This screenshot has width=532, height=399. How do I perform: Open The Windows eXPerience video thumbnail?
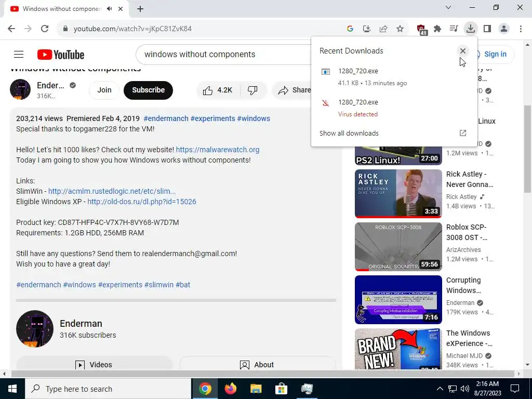(x=398, y=349)
